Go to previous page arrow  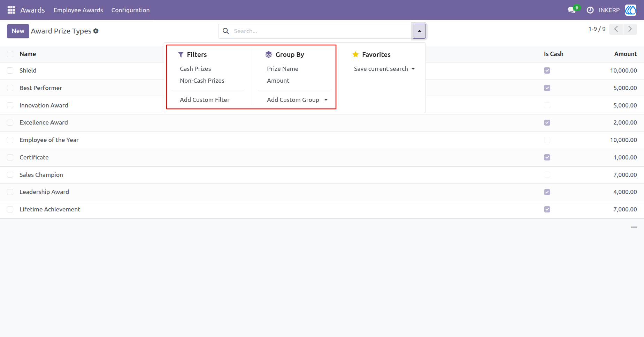616,29
